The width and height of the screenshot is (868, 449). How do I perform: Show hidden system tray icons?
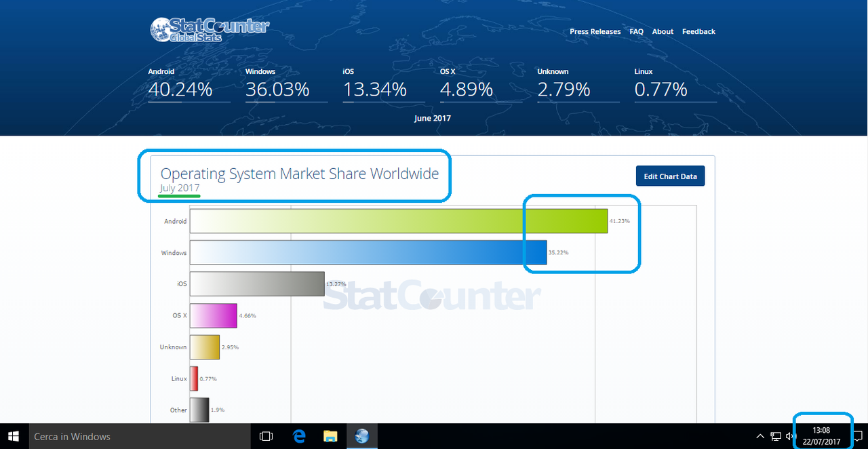tap(760, 436)
